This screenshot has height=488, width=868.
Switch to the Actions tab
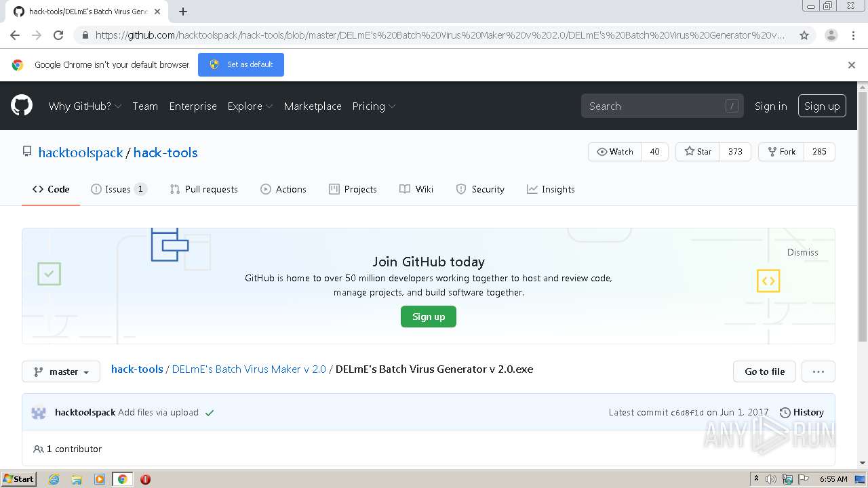click(283, 189)
